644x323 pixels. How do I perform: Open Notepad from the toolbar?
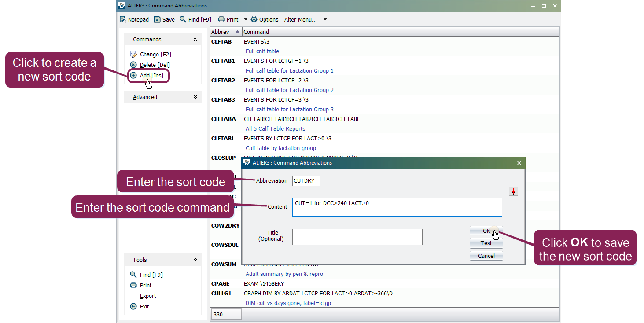[134, 19]
